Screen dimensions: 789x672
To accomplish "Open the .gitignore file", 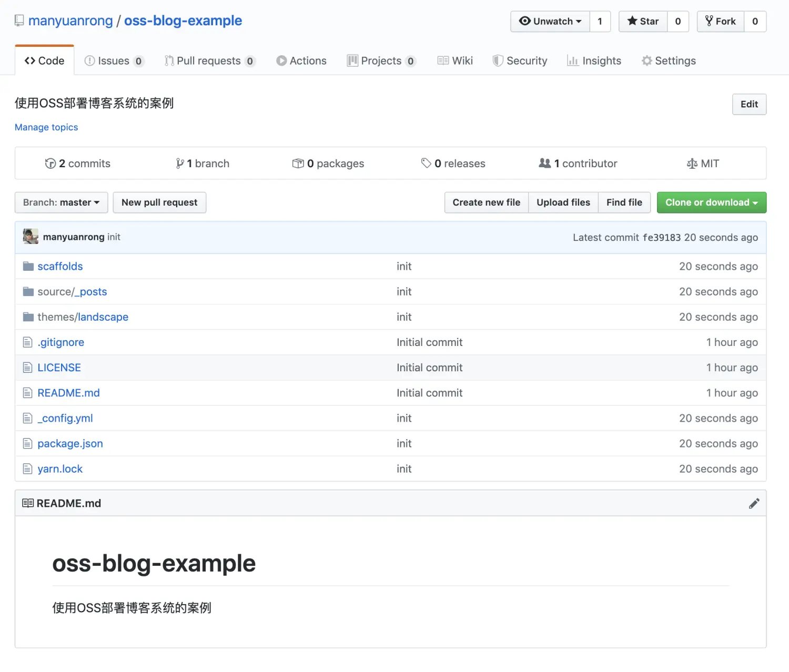I will coord(60,342).
